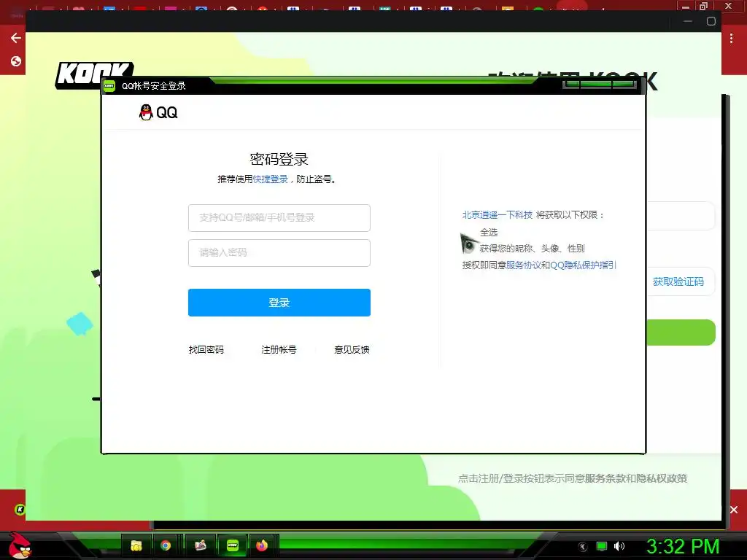The width and height of the screenshot is (747, 560).
Task: Switch to KOOK app in taskbar
Action: click(x=233, y=545)
